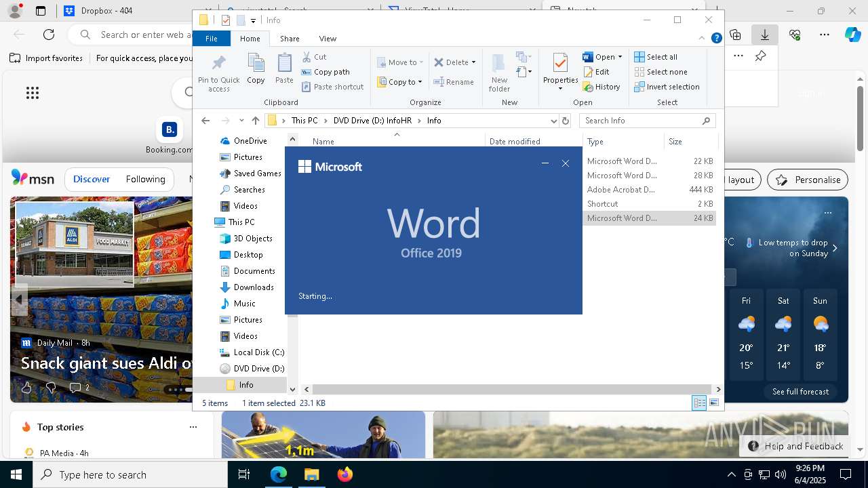
Task: Open notification center on taskbar
Action: click(x=846, y=474)
